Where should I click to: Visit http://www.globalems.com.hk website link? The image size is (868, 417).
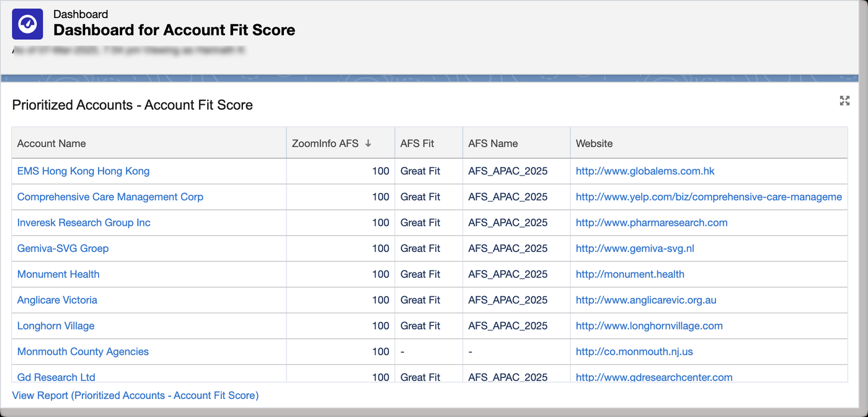[645, 171]
